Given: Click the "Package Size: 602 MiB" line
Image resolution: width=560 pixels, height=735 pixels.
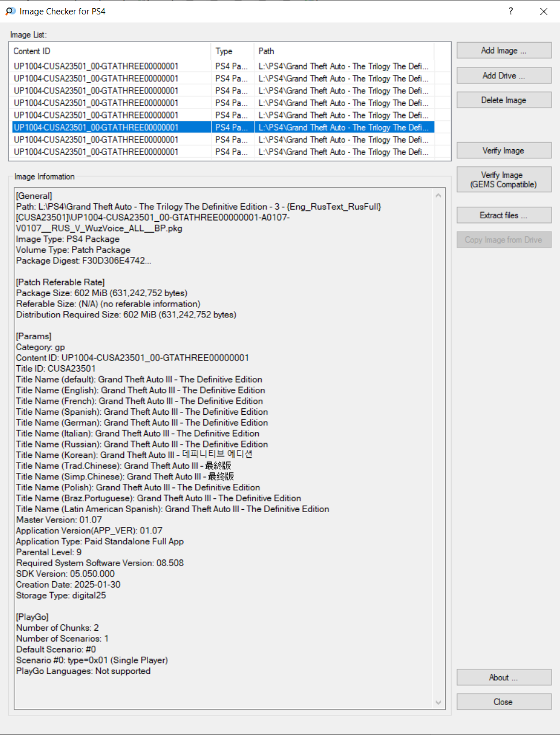Looking at the screenshot, I should 101,293.
